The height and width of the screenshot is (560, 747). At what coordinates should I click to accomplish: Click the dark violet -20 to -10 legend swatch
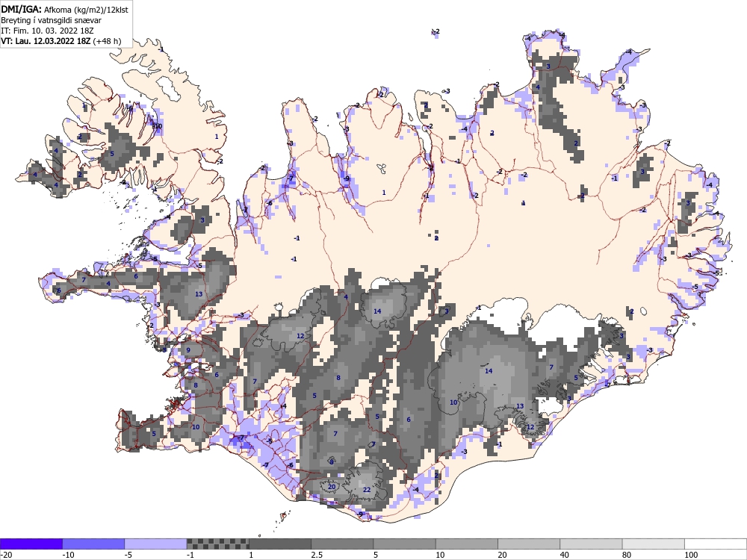click(31, 544)
